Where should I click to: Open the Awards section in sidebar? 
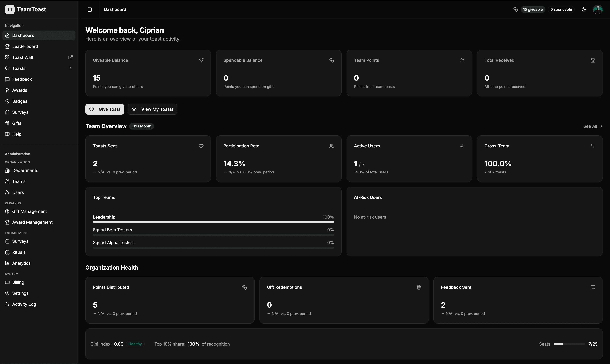click(x=19, y=90)
